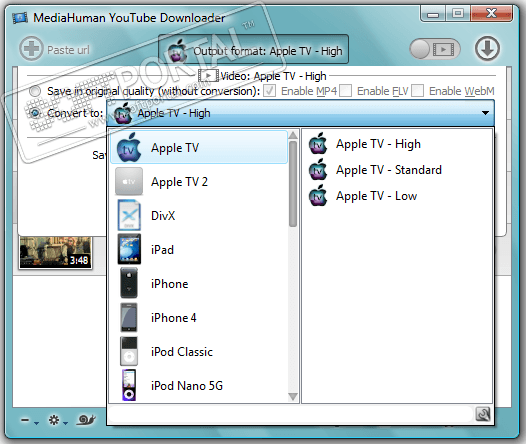Choose iPad in device list
Viewport: 526px width, 444px height.
point(199,250)
